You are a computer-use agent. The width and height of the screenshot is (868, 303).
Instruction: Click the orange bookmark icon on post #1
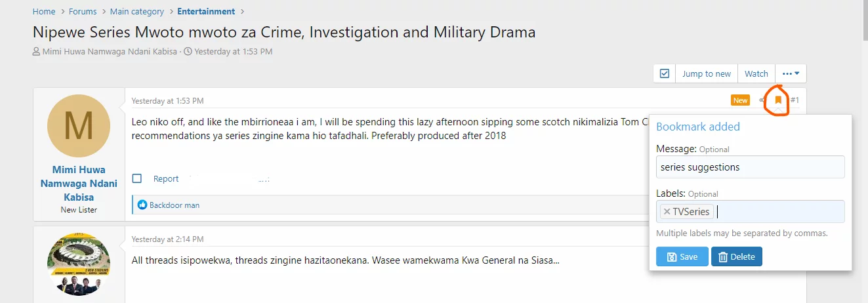[778, 100]
